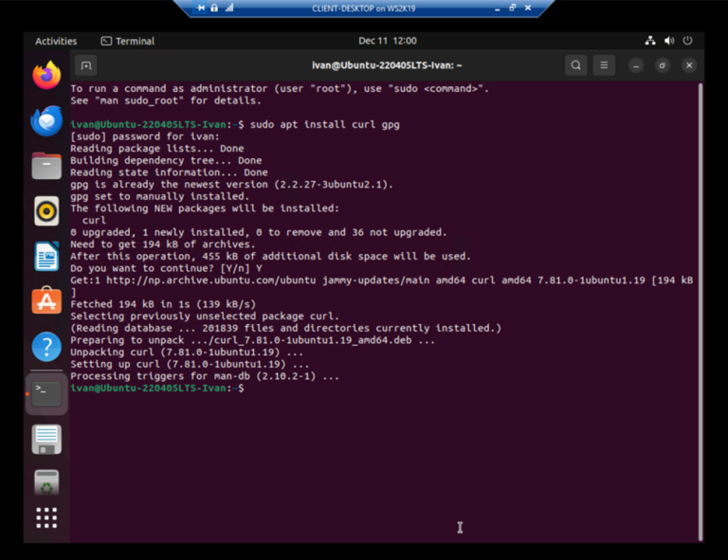Click the terminal search button
This screenshot has height=560, width=728.
click(x=575, y=65)
